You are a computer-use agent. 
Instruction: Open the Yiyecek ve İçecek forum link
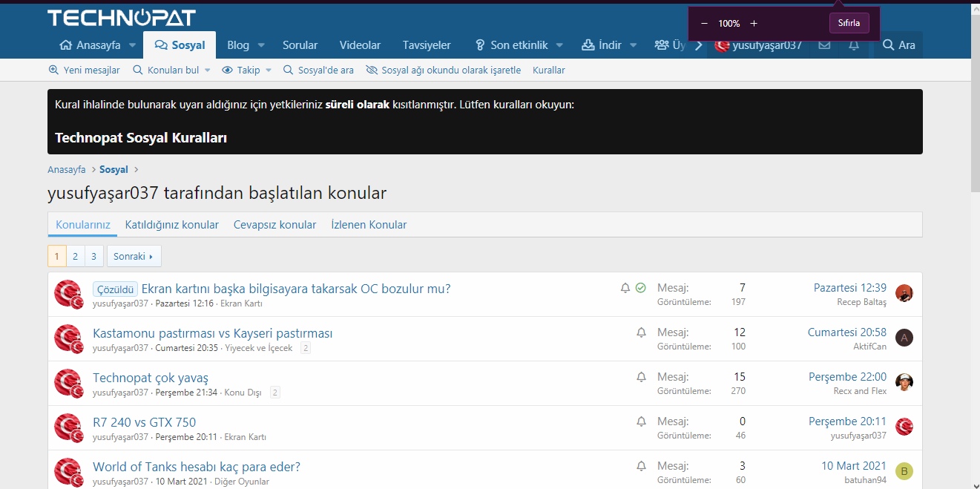coord(259,348)
